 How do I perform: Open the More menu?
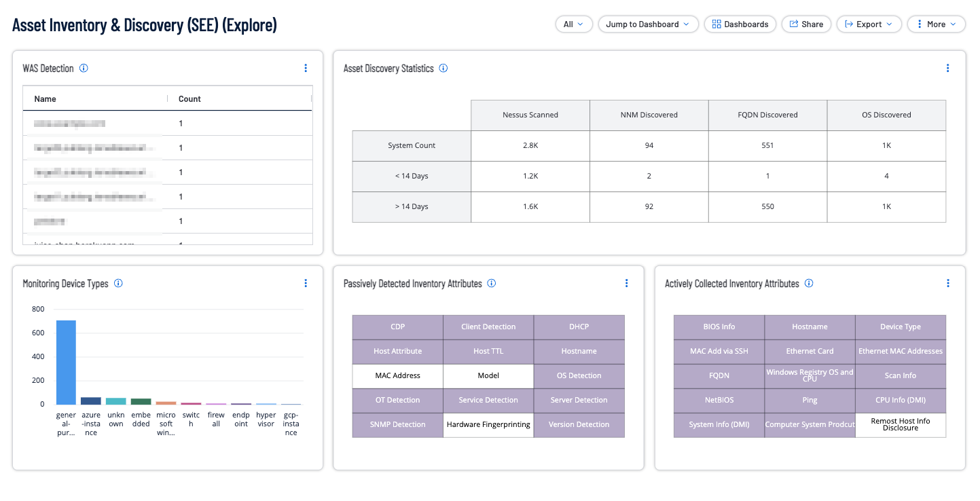pos(936,24)
